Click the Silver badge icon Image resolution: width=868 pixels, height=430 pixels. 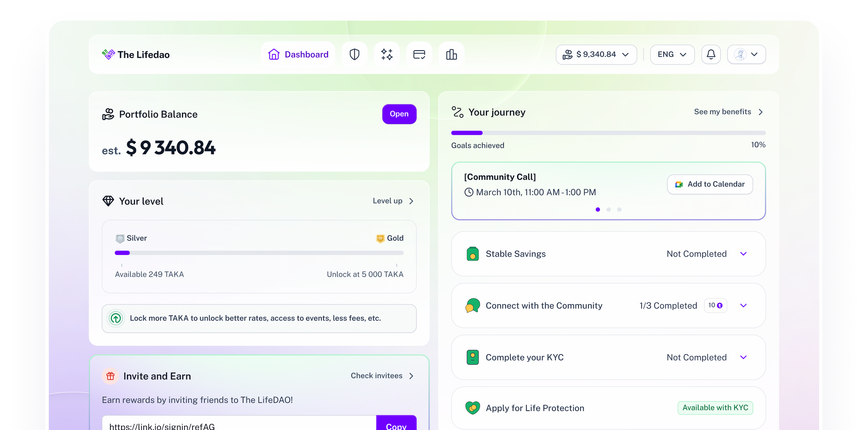[x=120, y=238]
